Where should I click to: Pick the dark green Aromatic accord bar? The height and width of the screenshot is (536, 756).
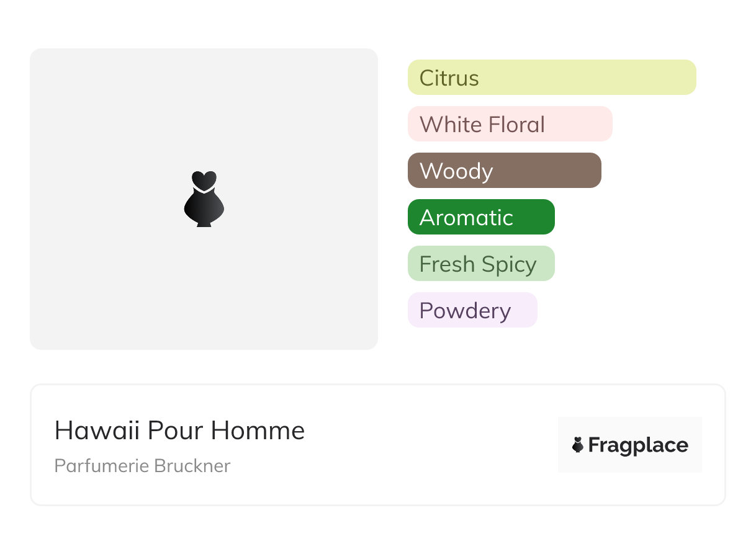click(481, 217)
